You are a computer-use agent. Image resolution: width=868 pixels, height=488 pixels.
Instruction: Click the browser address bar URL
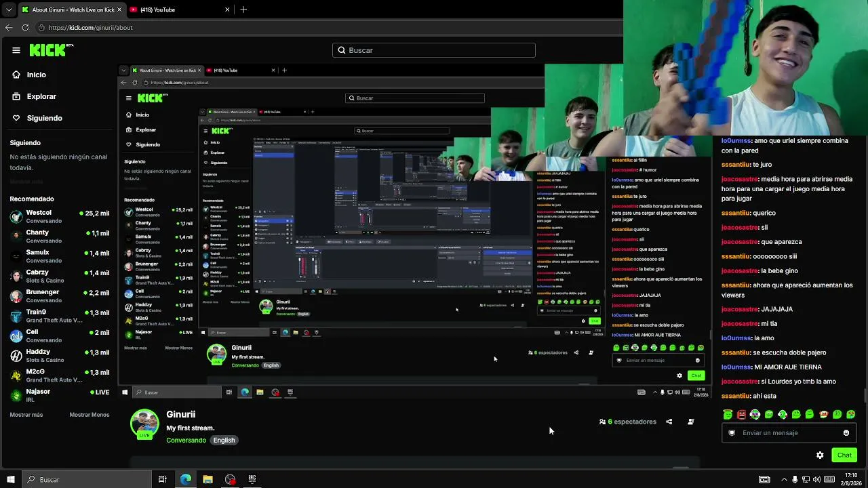[x=90, y=28]
